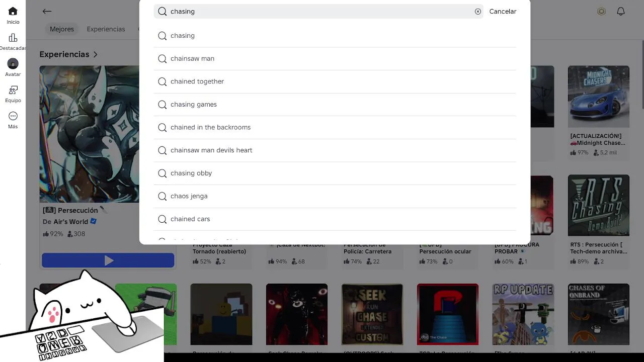
Task: Open the Destacadas charts icon
Action: [x=13, y=38]
